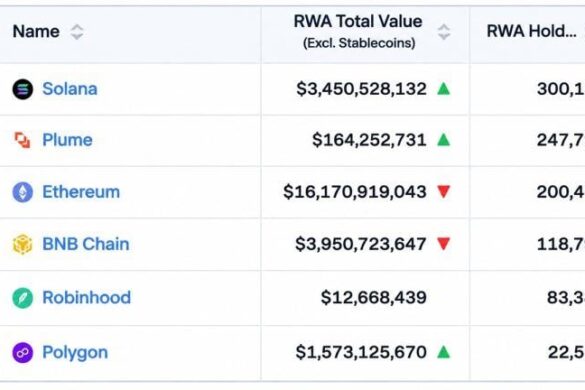Open the BNB Chain network link
This screenshot has height=390, width=585.
86,244
